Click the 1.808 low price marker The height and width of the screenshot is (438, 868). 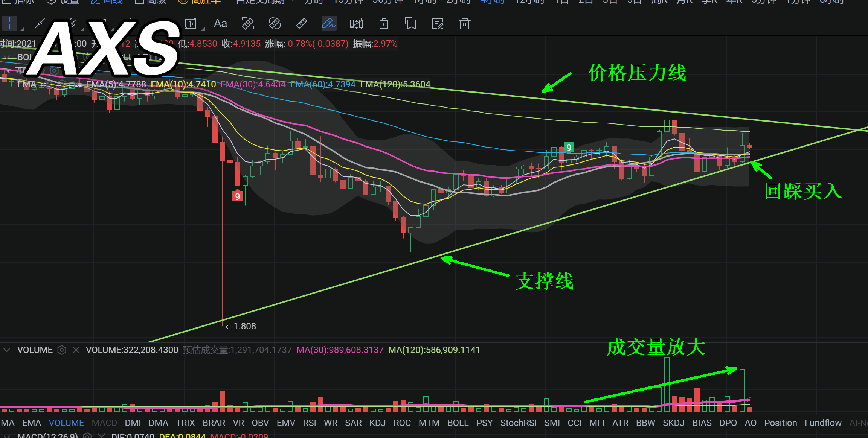coord(244,326)
